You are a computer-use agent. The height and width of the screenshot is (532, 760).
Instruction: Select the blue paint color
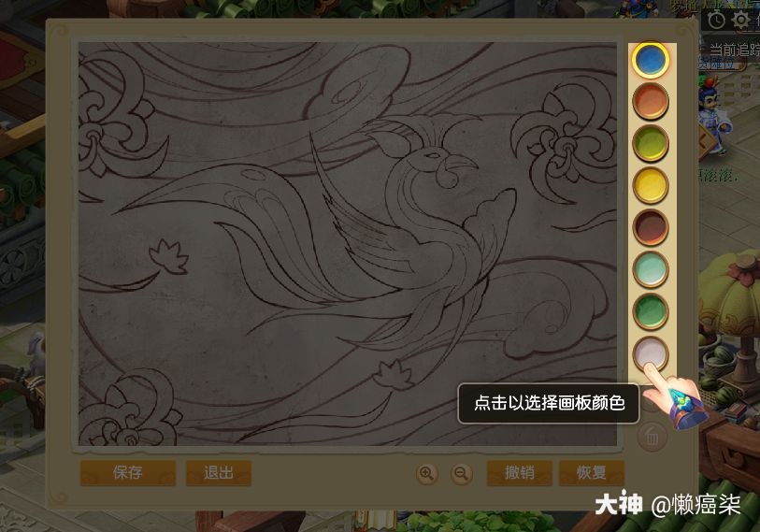pyautogui.click(x=650, y=60)
